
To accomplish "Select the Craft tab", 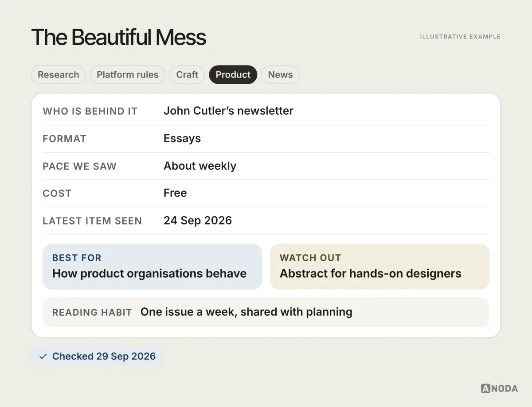I will (x=187, y=74).
